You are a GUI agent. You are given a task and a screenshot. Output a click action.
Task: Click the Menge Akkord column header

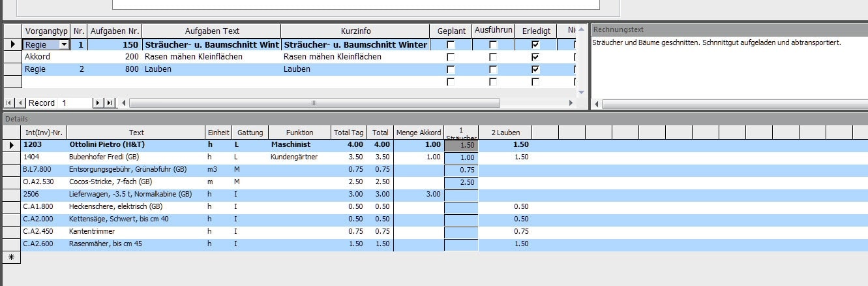418,133
